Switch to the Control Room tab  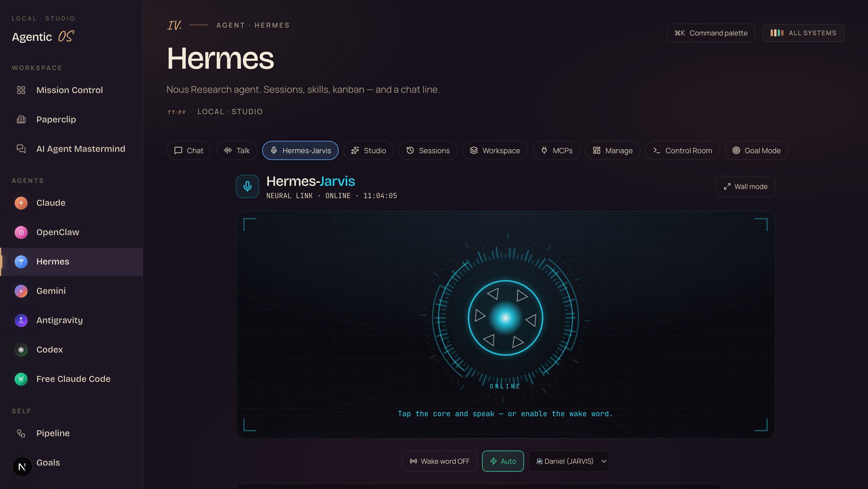682,150
